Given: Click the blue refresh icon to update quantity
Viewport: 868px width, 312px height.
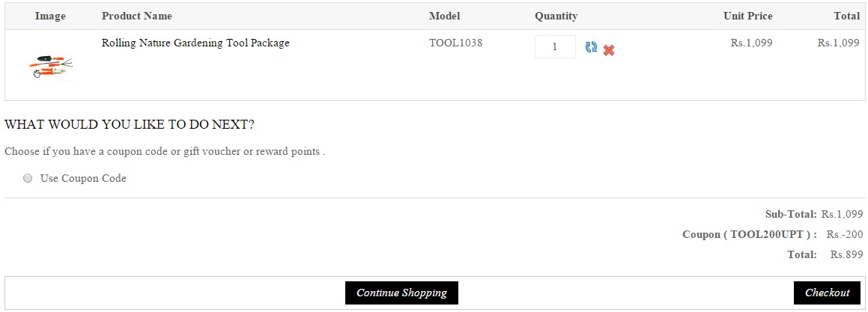Looking at the screenshot, I should (x=591, y=48).
